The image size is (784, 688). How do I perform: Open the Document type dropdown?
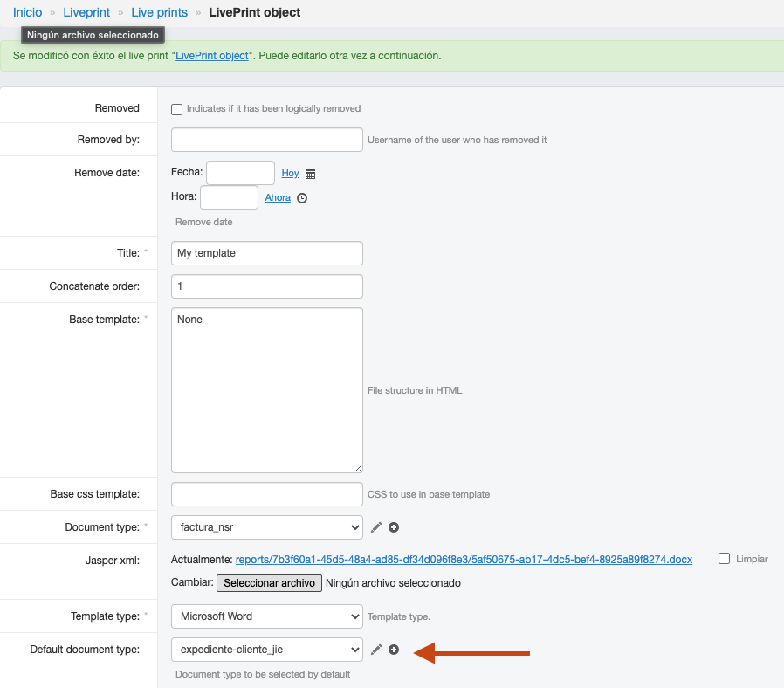point(267,527)
